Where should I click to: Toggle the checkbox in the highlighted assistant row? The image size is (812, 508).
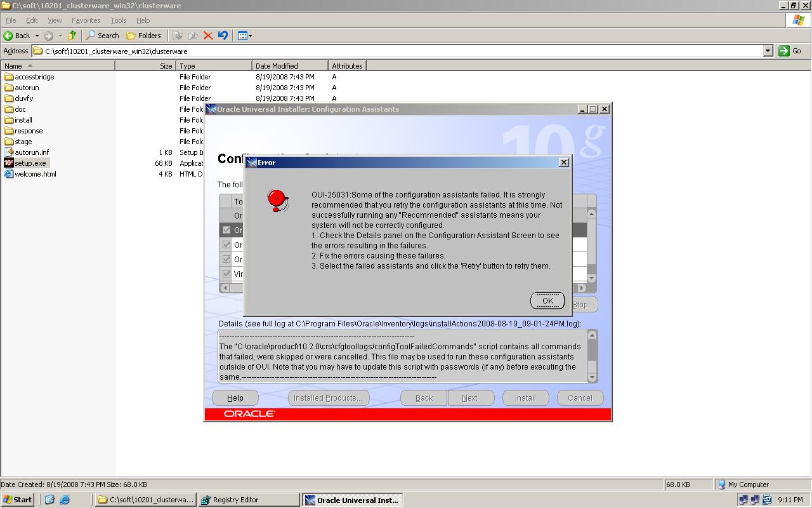[x=226, y=230]
